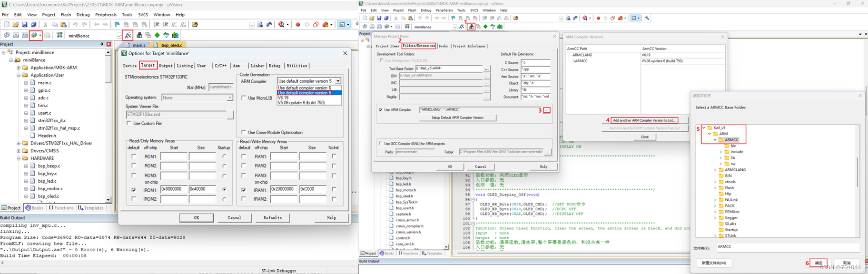Viewport: 868px width, 274px height.
Task: Click wrench Configuration icon in right window
Action: (x=647, y=18)
